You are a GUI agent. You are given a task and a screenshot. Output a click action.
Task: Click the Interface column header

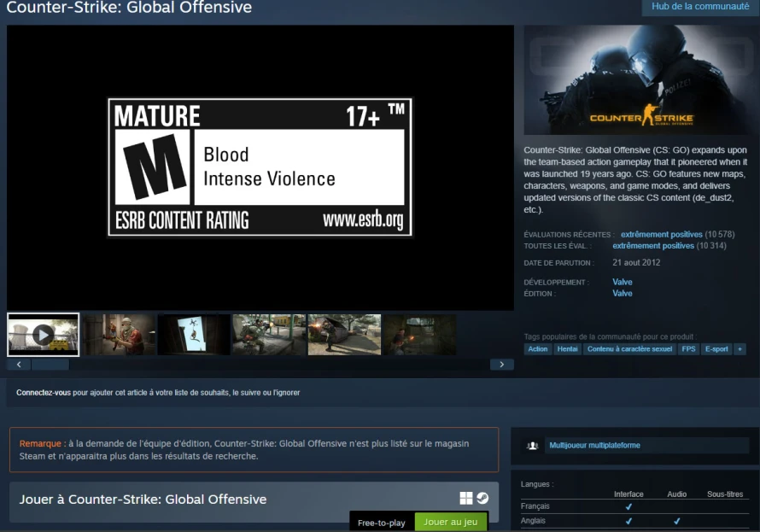point(628,494)
